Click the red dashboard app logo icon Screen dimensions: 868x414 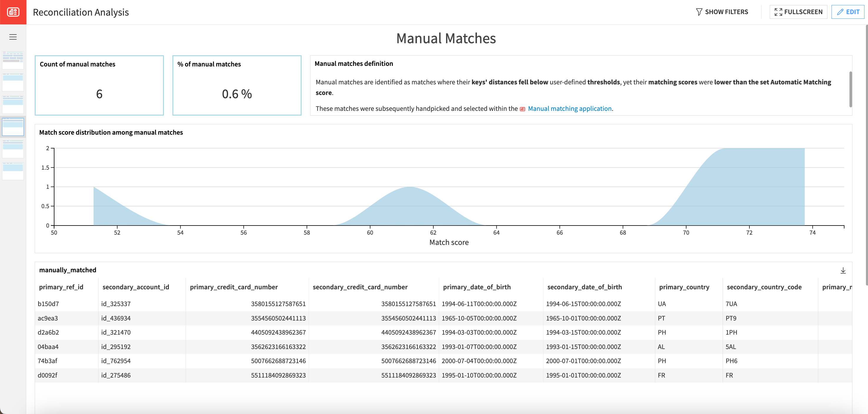[13, 12]
